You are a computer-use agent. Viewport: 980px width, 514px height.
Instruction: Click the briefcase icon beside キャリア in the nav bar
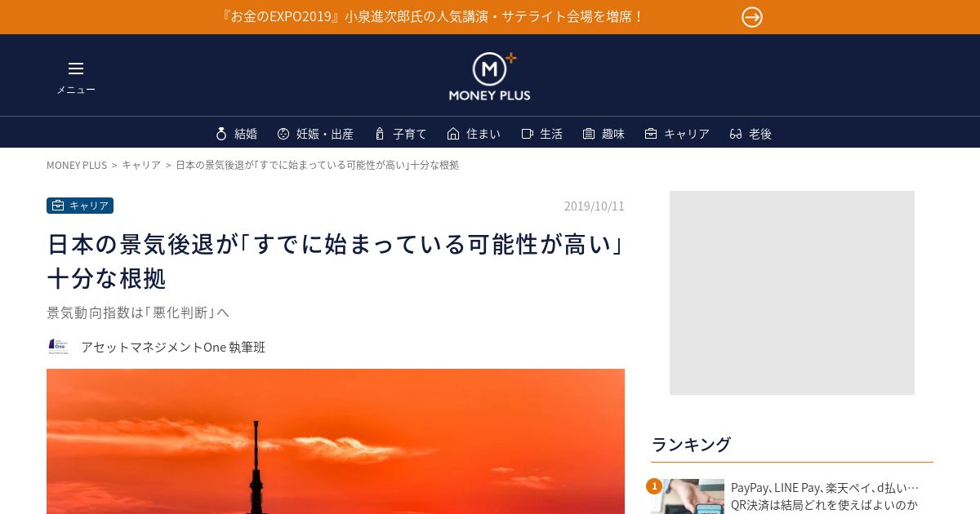tap(651, 134)
